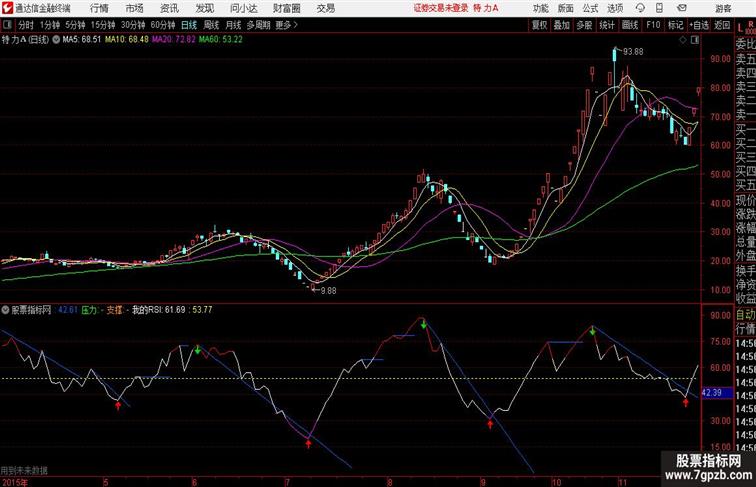Toggle the left panel icon beside 分时

7,25
